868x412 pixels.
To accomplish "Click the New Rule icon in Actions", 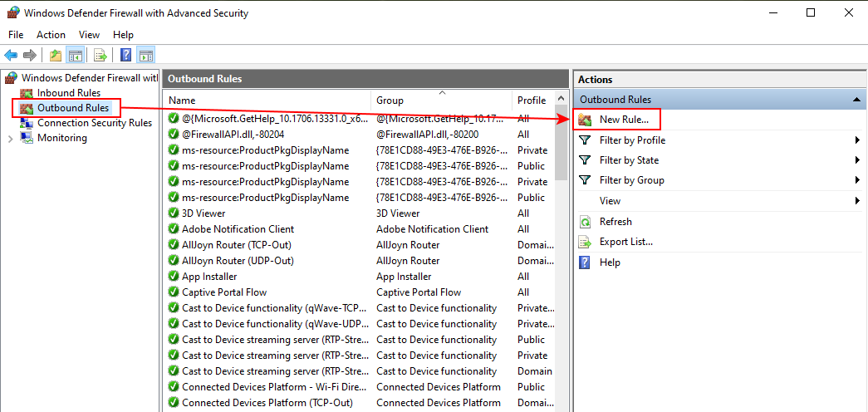I will pyautogui.click(x=585, y=119).
